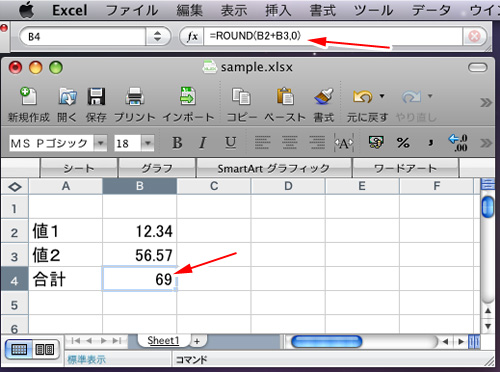Click the ペースト clipboard icon

tap(285, 96)
